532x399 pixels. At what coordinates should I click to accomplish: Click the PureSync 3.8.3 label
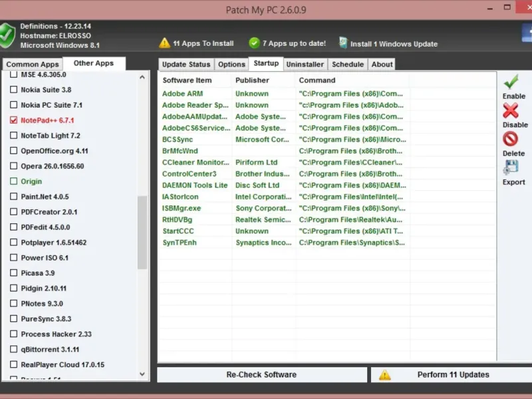click(46, 319)
